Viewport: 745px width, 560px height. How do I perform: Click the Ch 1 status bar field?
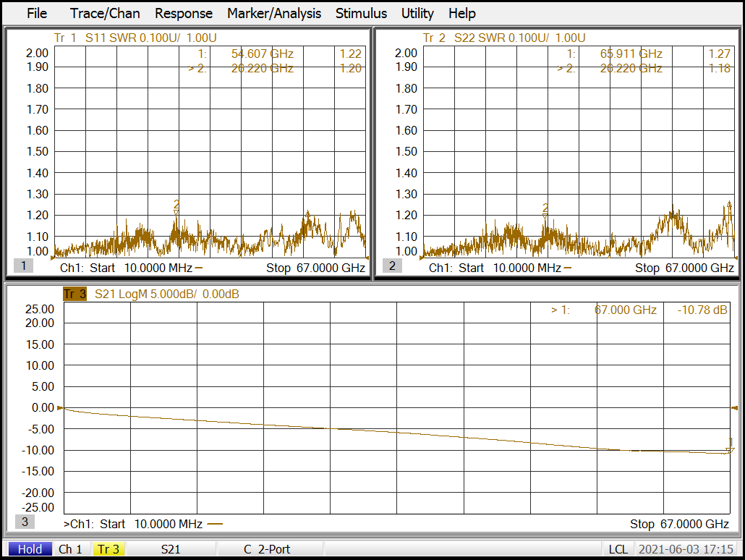click(x=70, y=549)
